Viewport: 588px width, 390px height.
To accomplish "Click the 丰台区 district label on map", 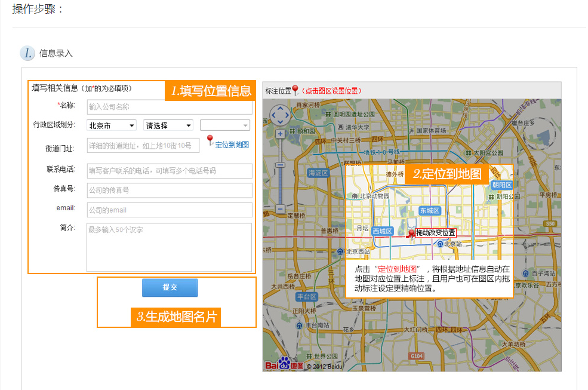I will (x=307, y=297).
